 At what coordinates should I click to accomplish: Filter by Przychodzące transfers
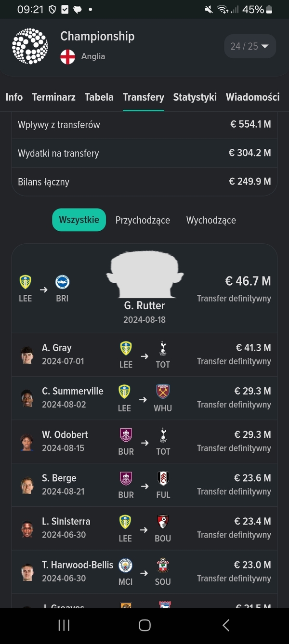pyautogui.click(x=143, y=220)
